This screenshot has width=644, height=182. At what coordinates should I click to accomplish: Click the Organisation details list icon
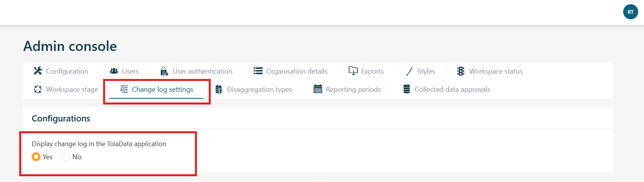coord(258,71)
